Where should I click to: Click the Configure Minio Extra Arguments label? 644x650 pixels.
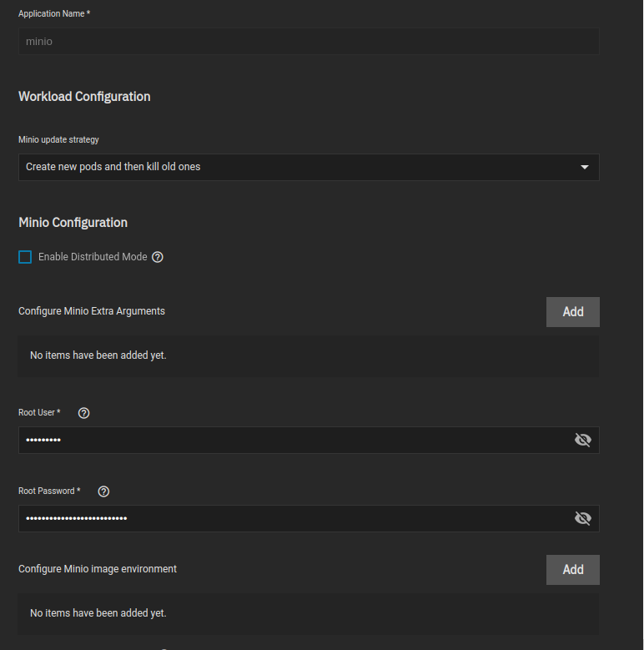coord(92,311)
